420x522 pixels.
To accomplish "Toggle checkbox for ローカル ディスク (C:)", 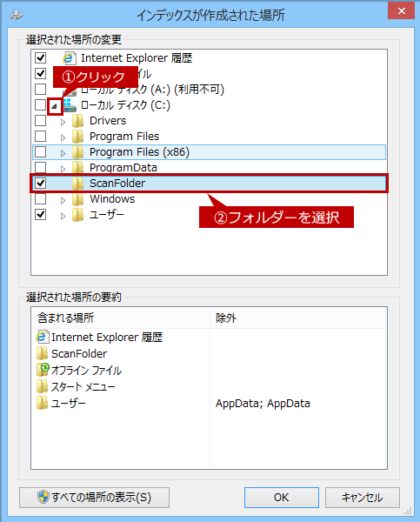I will point(40,105).
